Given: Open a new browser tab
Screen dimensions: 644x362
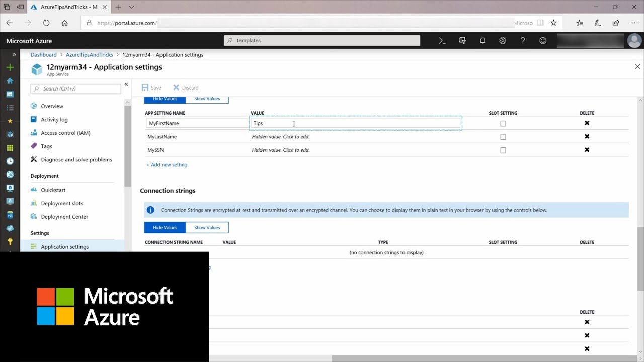Looking at the screenshot, I should pyautogui.click(x=118, y=7).
